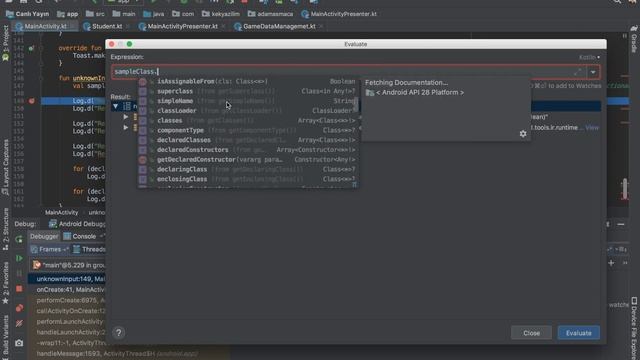Select unknownInput:149 stack frame
Viewport: 640px width, 360px height.
(x=67, y=279)
